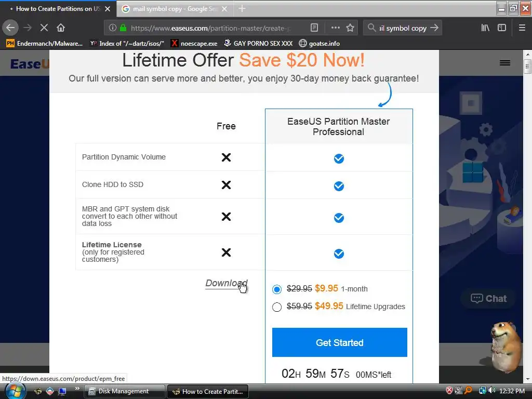This screenshot has height=399, width=532.
Task: Click the EaseUS logo
Action: [x=30, y=64]
